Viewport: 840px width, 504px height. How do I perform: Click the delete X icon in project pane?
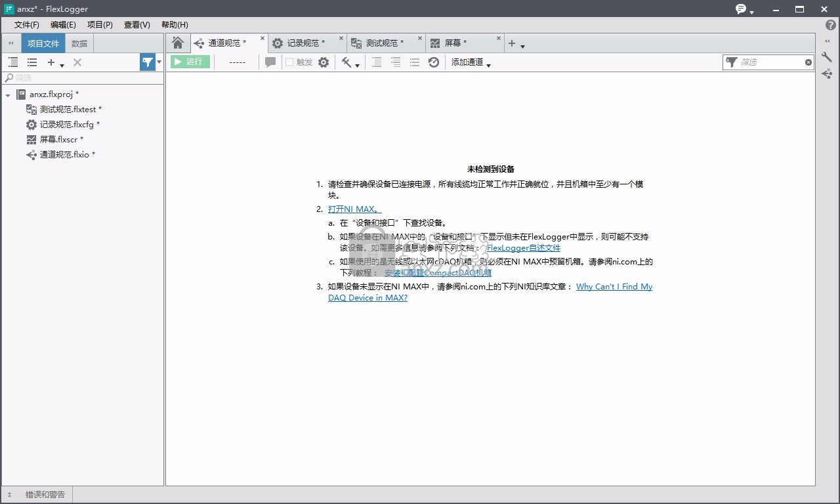point(77,62)
